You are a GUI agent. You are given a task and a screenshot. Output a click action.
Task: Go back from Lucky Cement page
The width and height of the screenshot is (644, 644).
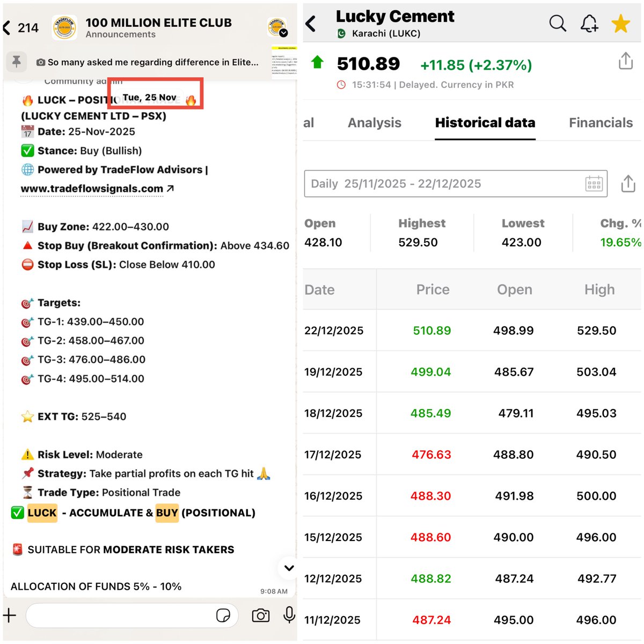click(311, 24)
